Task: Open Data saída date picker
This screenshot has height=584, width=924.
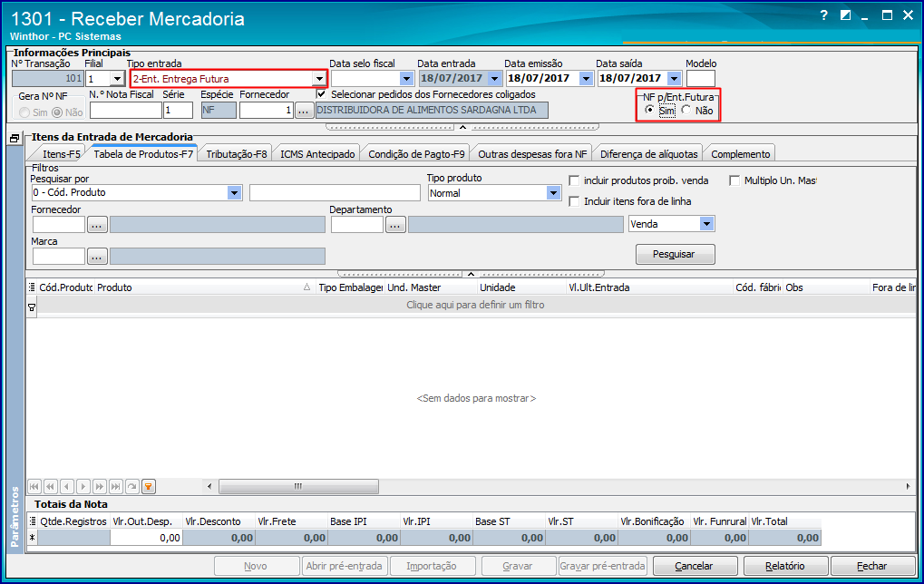Action: [674, 78]
